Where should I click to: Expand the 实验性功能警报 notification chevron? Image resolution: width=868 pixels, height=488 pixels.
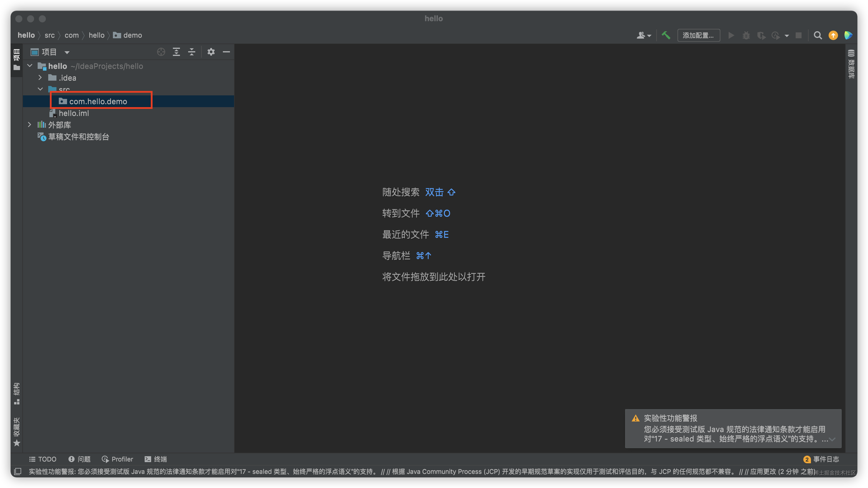[x=832, y=439]
